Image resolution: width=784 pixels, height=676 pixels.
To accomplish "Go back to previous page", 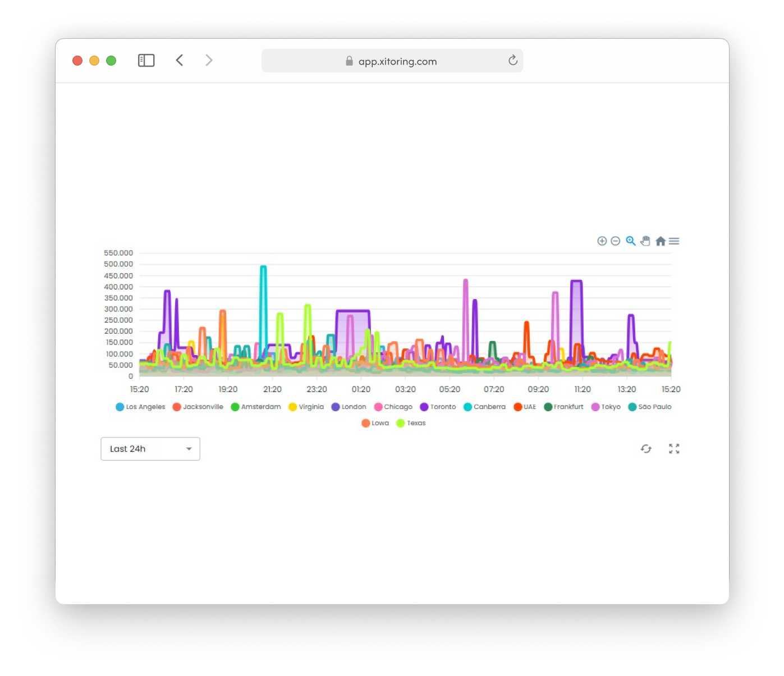I will (x=180, y=61).
